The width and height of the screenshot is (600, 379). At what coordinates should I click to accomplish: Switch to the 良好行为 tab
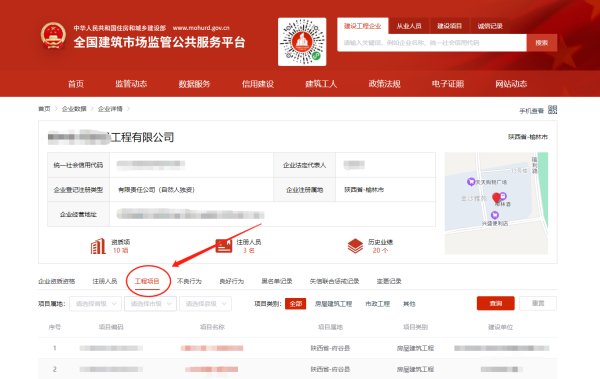coord(232,281)
